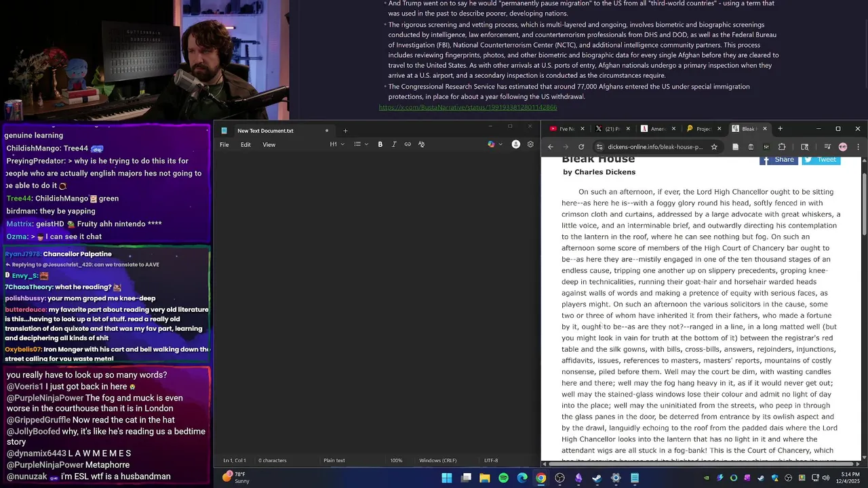Open the x.com BustaNarrative status link
The width and height of the screenshot is (868, 488).
[x=468, y=107]
